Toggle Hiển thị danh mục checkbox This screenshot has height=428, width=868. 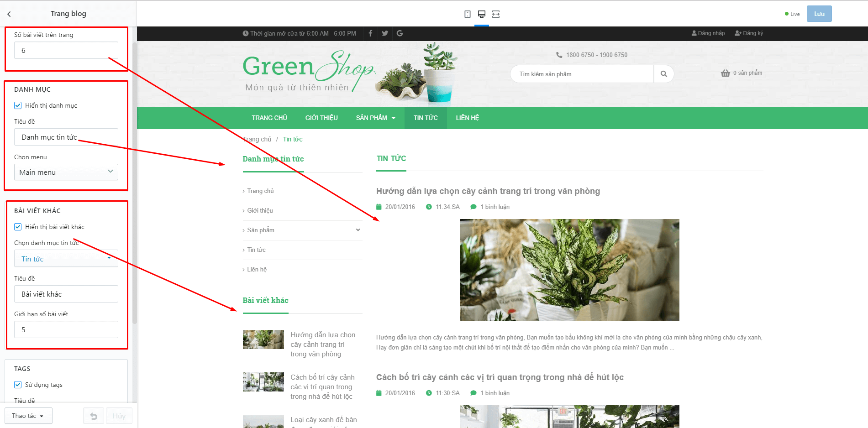coord(18,105)
